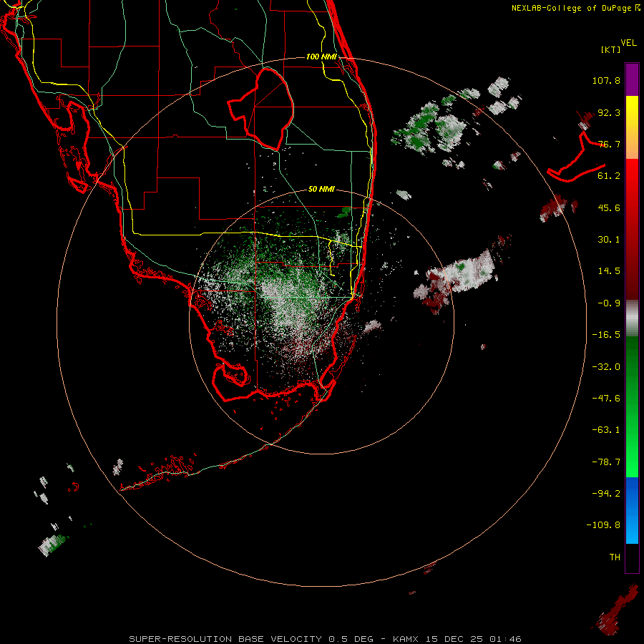Image resolution: width=644 pixels, height=644 pixels.
Task: Select the -16.5 value on velocity scale
Action: click(x=606, y=335)
